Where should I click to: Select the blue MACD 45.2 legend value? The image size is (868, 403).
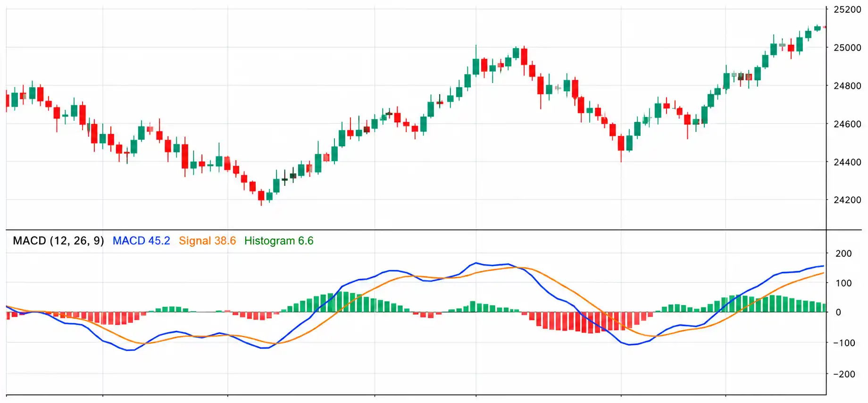click(x=141, y=241)
